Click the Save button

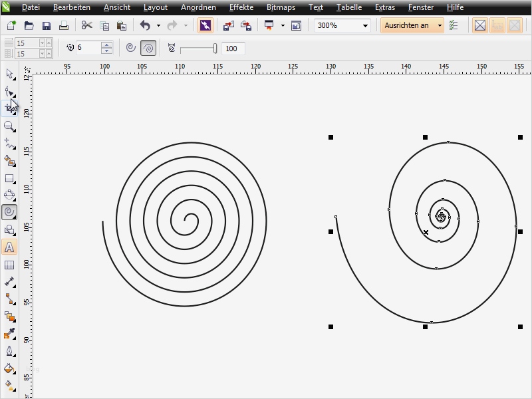[x=47, y=27]
